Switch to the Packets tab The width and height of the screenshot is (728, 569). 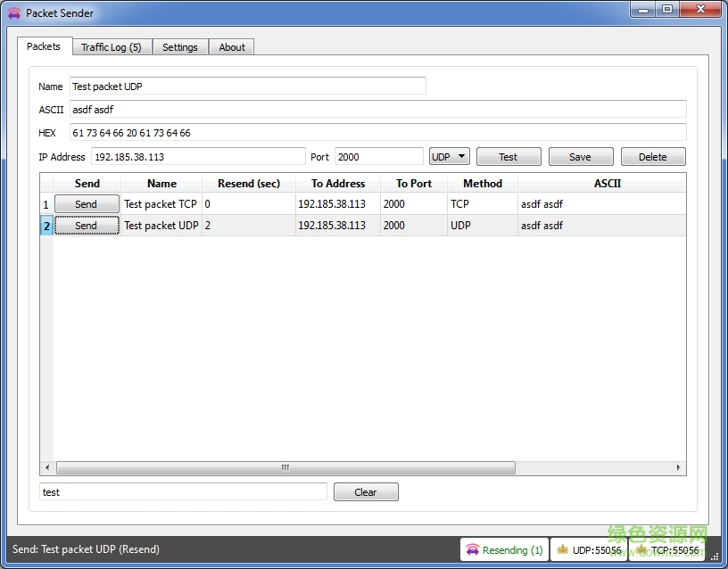tap(44, 46)
